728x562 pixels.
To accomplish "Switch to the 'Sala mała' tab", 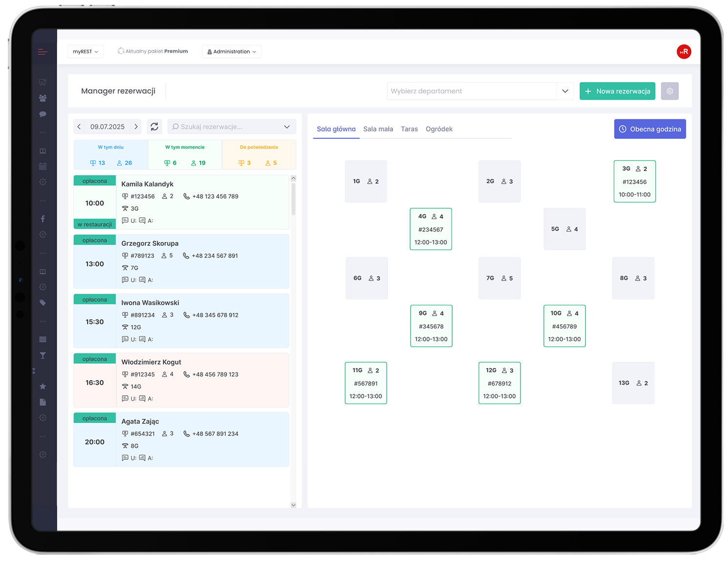I will [x=378, y=129].
